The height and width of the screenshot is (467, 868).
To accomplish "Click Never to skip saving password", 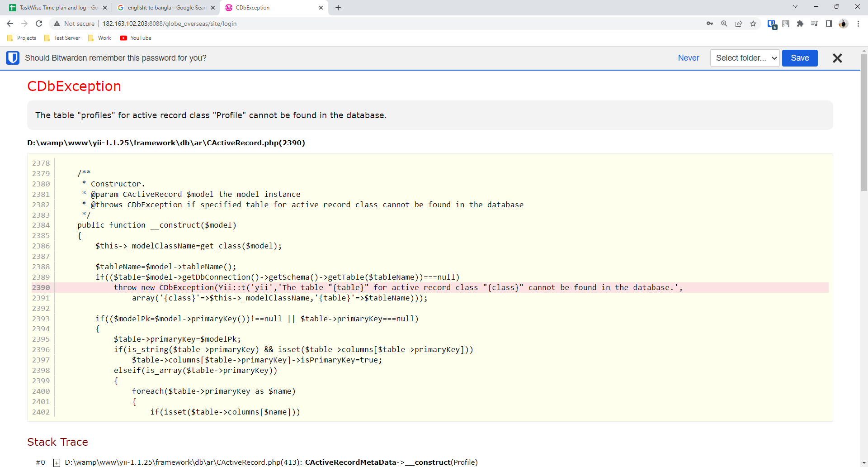I will point(688,58).
